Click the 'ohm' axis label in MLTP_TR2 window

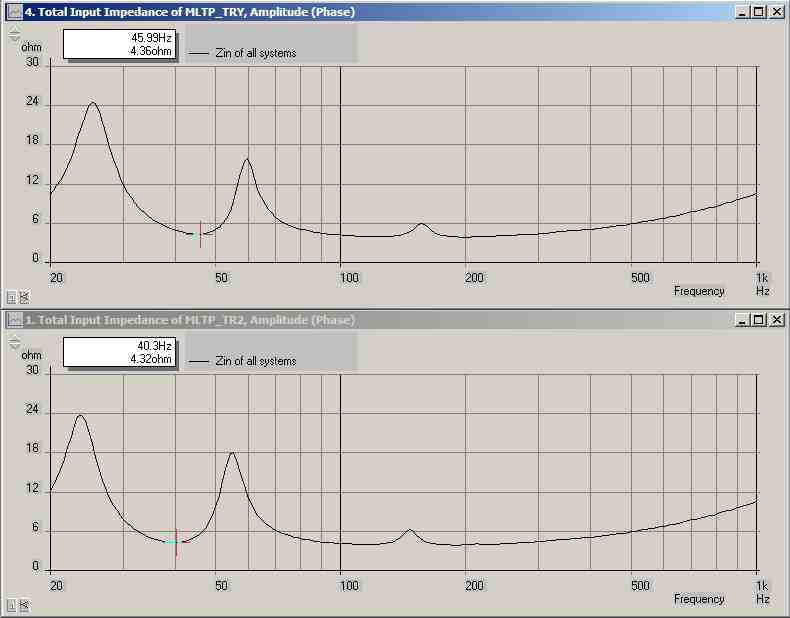pyautogui.click(x=31, y=355)
